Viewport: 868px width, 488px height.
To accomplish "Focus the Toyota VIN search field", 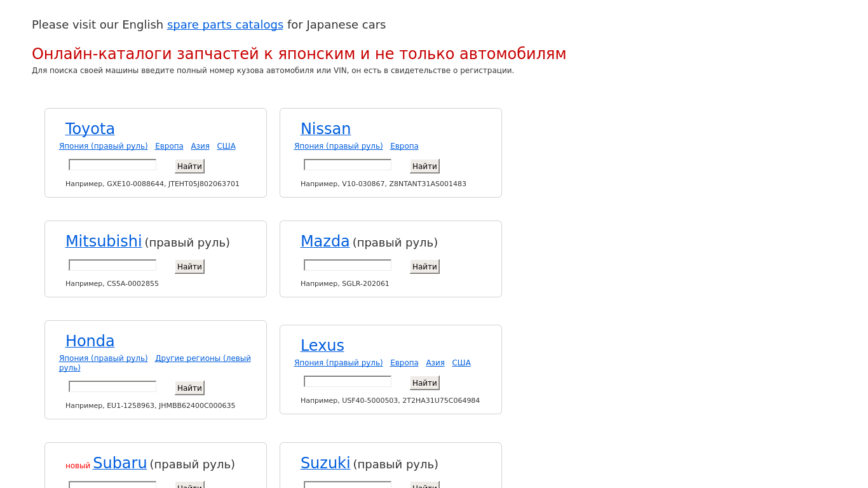I will point(112,165).
